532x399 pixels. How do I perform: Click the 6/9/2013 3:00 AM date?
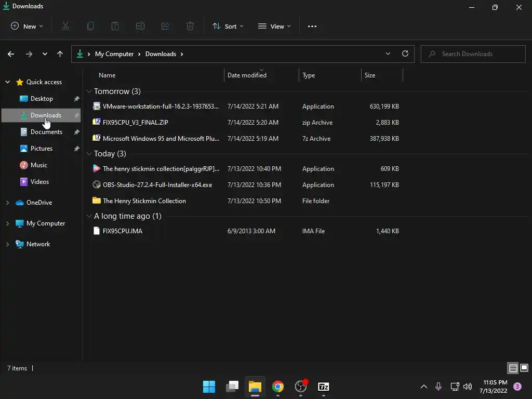251,231
